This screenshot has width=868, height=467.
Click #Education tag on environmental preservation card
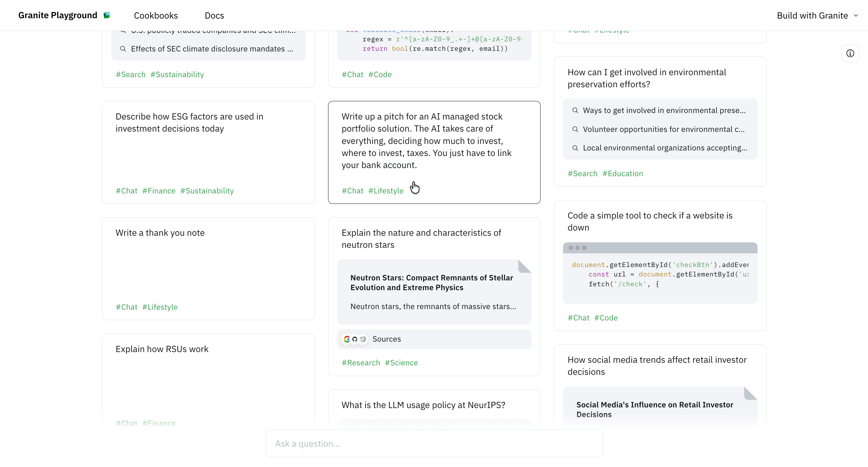coord(622,173)
